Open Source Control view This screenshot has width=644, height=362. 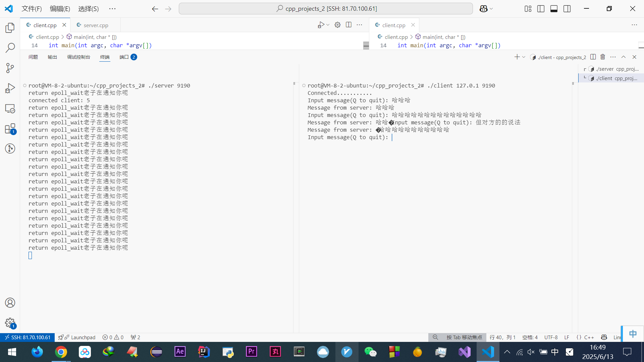(10, 68)
